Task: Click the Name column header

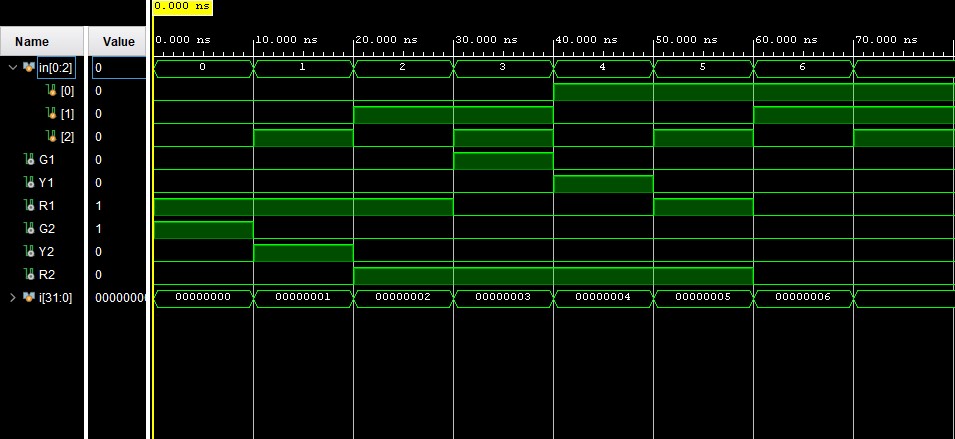Action: (31, 42)
